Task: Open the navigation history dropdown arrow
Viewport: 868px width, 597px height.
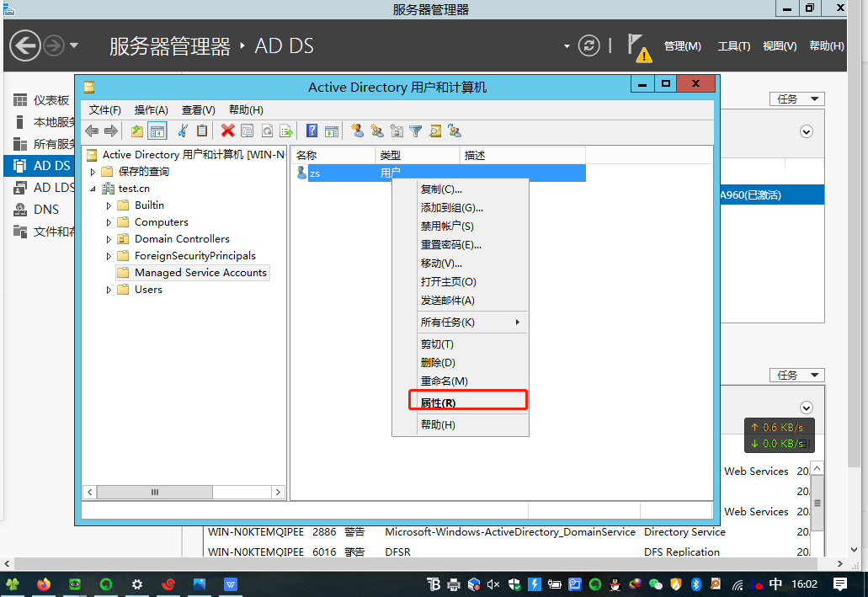Action: pos(73,45)
